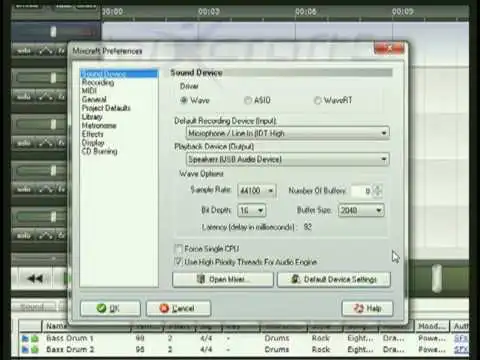Close the Mixcraft Preferences dialog
Image resolution: width=480 pixels, height=360 pixels.
tap(390, 48)
